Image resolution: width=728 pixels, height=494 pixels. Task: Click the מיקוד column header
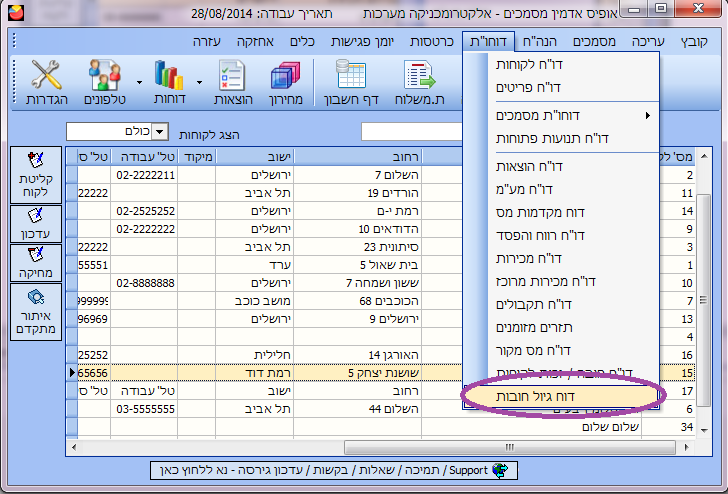click(x=197, y=157)
